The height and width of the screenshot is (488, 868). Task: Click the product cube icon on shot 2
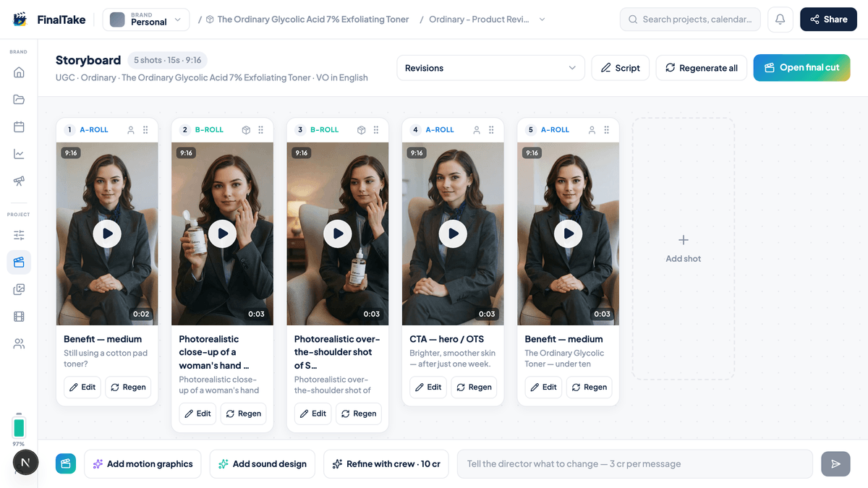[x=246, y=130]
